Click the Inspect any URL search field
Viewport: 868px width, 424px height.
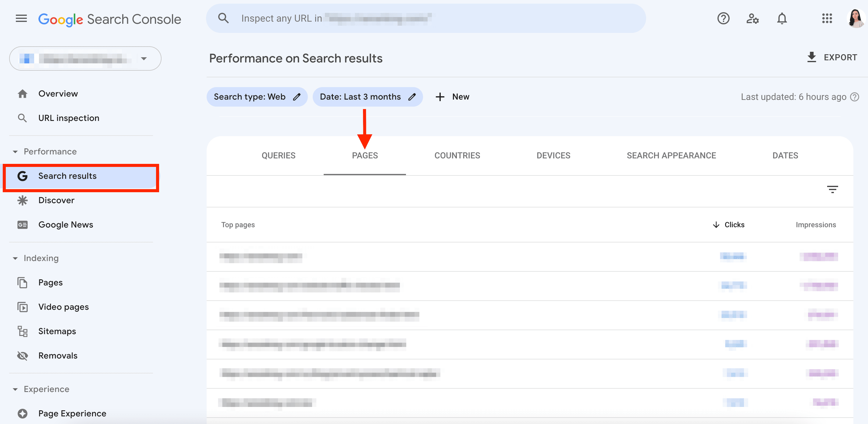371,18
